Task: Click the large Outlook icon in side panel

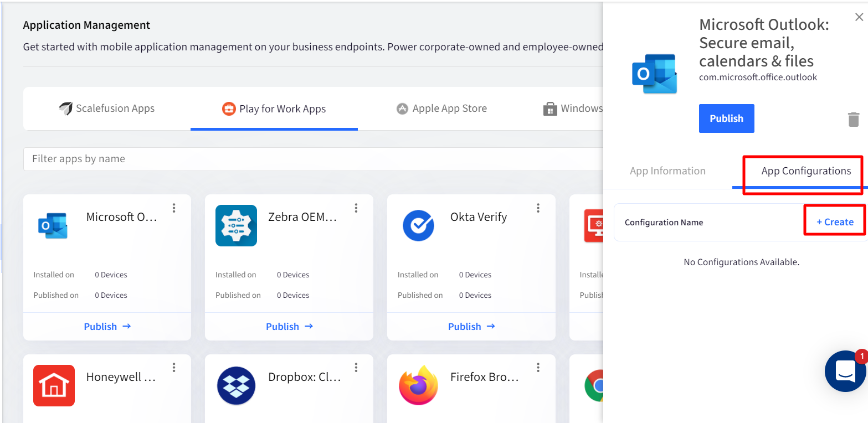Action: tap(655, 74)
